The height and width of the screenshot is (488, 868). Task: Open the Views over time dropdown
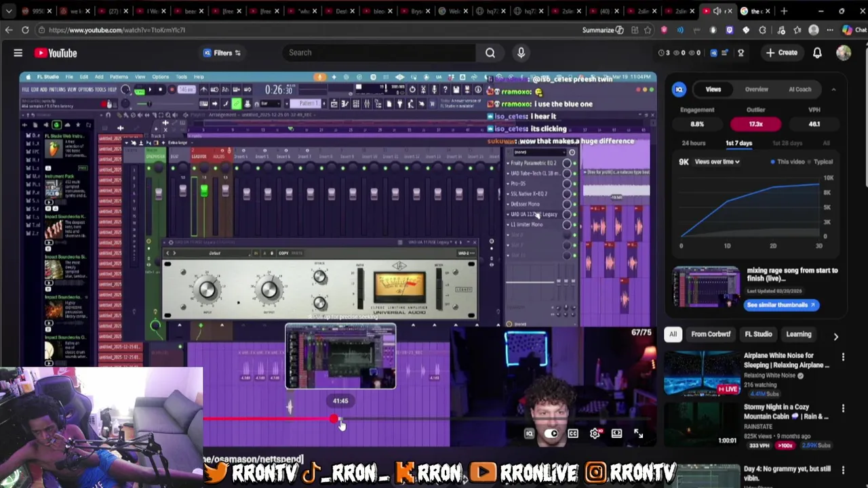tap(717, 162)
